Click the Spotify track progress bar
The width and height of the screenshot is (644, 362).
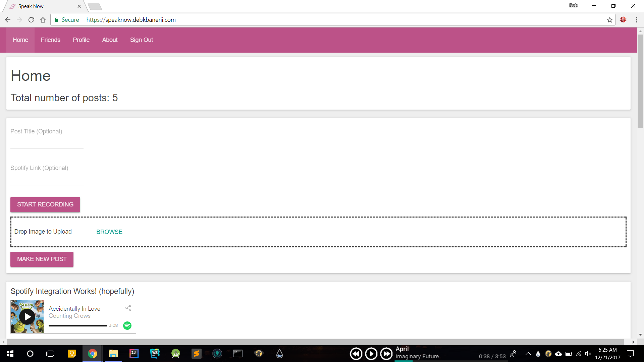point(78,325)
